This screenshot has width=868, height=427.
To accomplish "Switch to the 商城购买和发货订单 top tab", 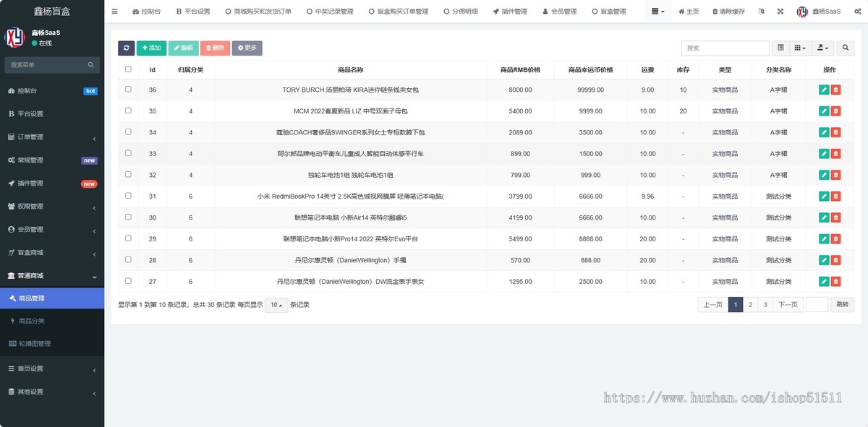I will [258, 12].
